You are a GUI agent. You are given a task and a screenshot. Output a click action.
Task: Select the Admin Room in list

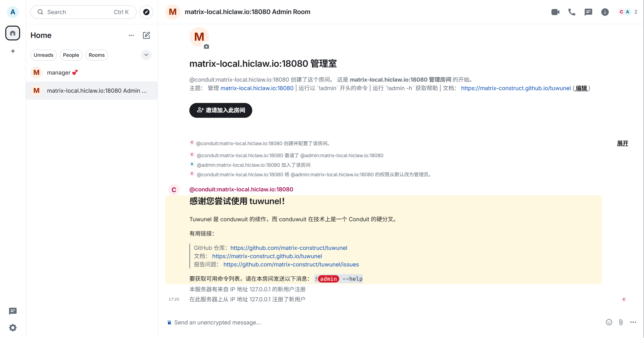[x=92, y=91]
